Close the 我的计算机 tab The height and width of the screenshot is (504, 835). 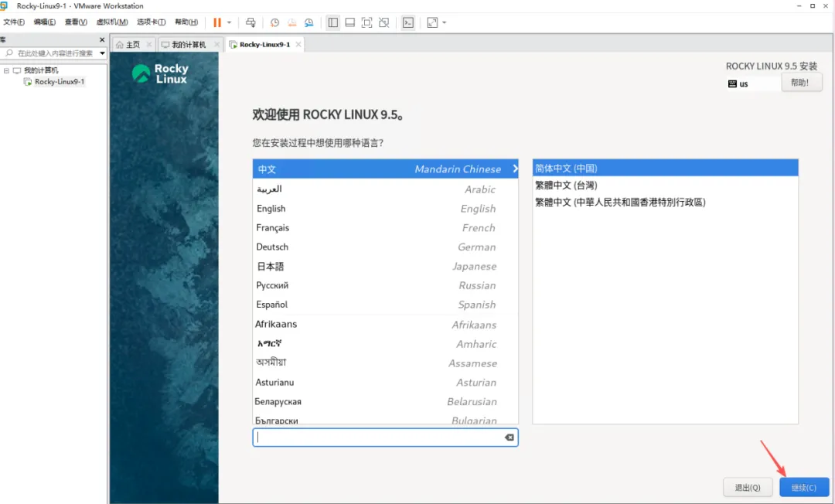216,44
